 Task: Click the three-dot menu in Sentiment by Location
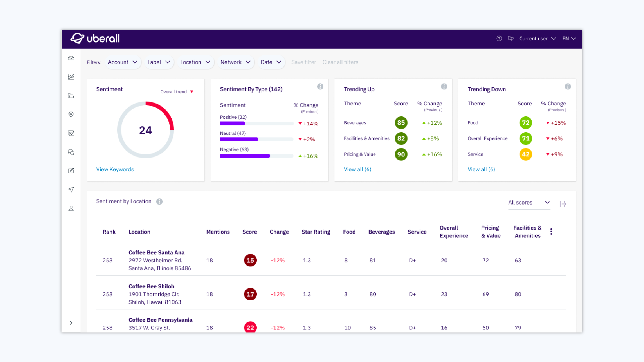tap(551, 232)
